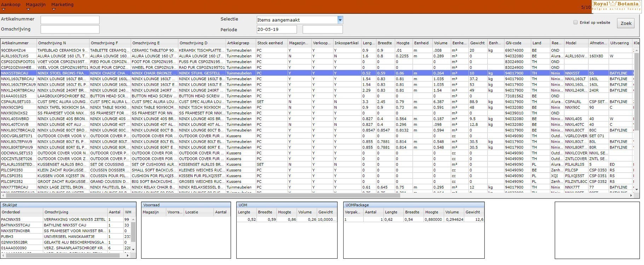
Task: Click the main grid vertical scrollbar
Action: point(637,92)
